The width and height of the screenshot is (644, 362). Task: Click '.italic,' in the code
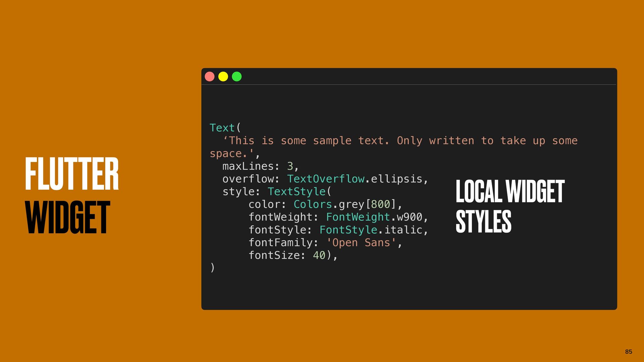tap(403, 230)
